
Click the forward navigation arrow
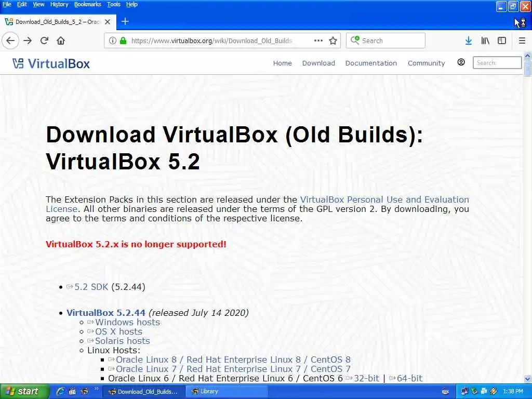28,41
